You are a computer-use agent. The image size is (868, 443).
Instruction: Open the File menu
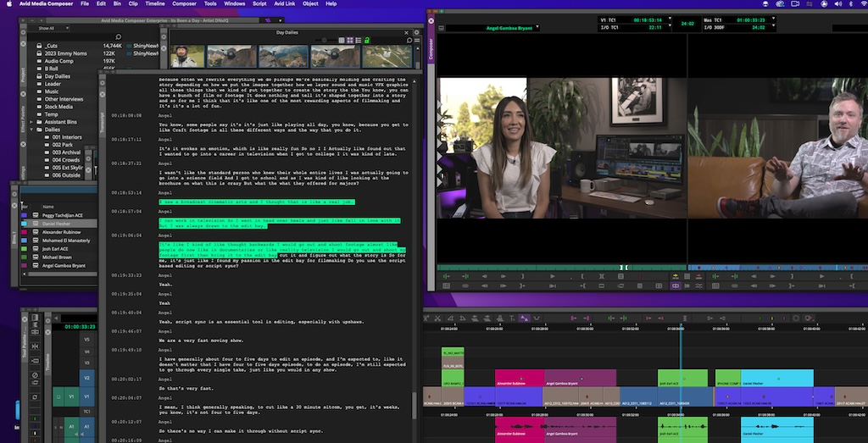(84, 4)
